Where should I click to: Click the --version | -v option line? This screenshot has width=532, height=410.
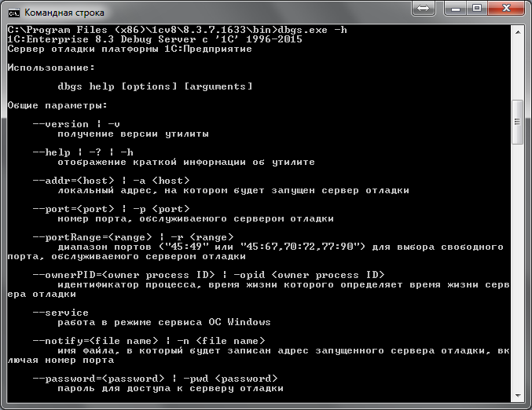76,124
